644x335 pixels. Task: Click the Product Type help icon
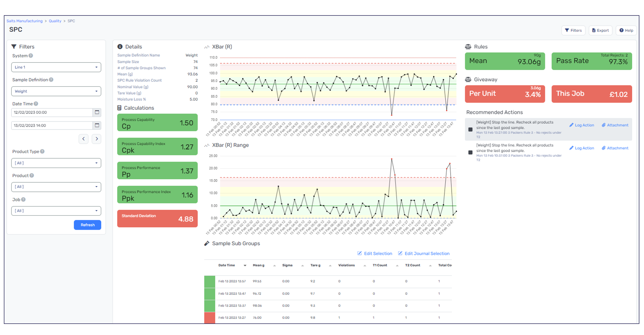[42, 152]
